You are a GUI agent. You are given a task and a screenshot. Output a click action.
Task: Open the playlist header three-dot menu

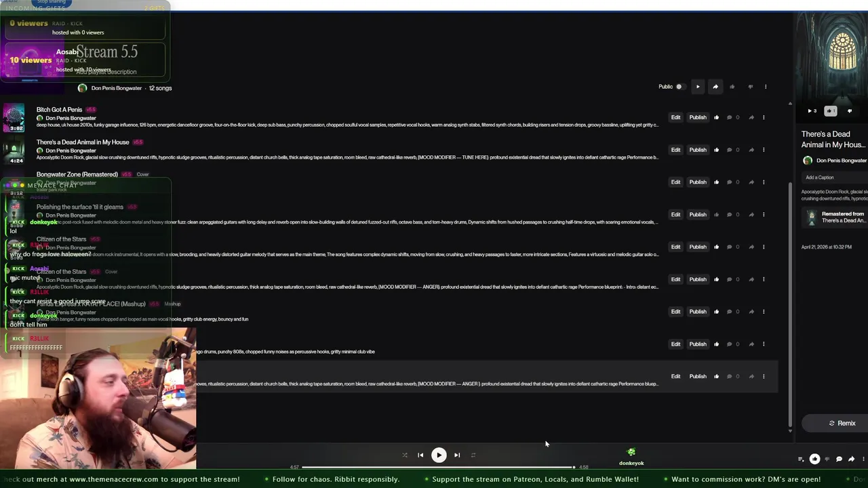(x=766, y=87)
